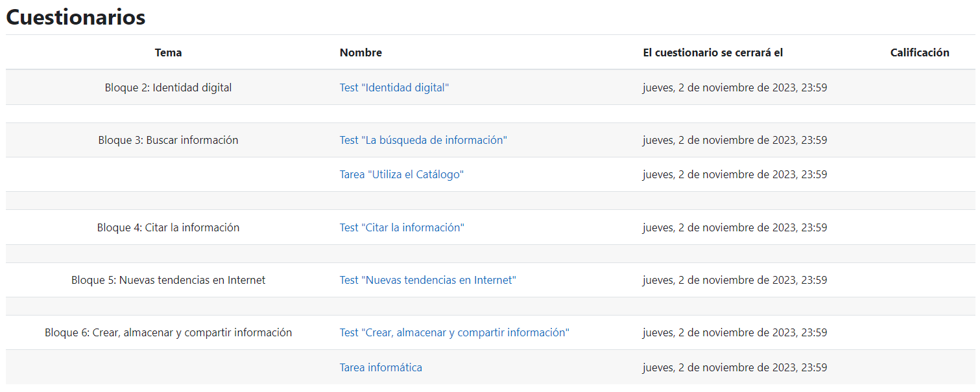This screenshot has width=980, height=392.
Task: Click the Calificación column header
Action: click(x=919, y=52)
